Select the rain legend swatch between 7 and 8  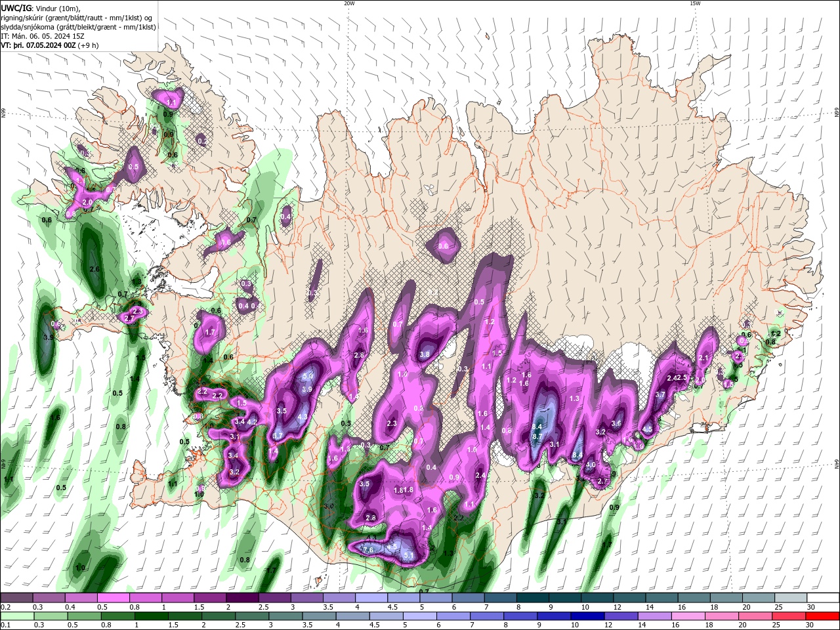pyautogui.click(x=486, y=616)
